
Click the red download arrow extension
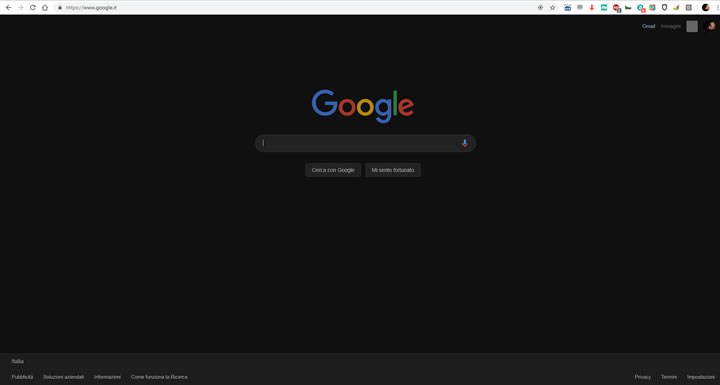pyautogui.click(x=592, y=7)
